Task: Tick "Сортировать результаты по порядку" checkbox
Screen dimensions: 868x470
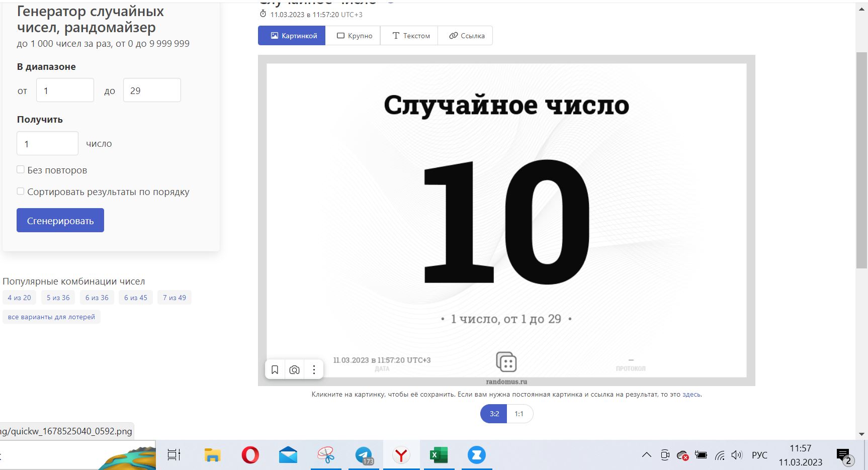Action: 21,191
